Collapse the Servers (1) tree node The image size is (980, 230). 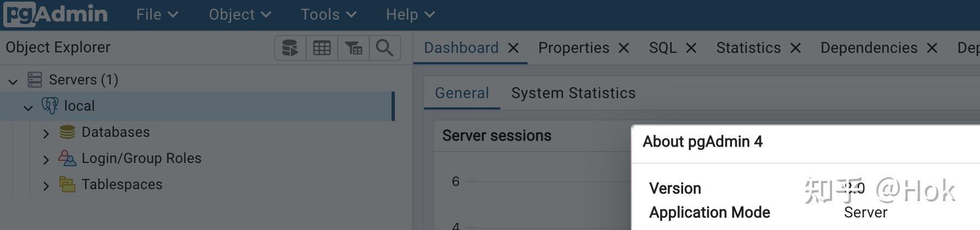(13, 81)
